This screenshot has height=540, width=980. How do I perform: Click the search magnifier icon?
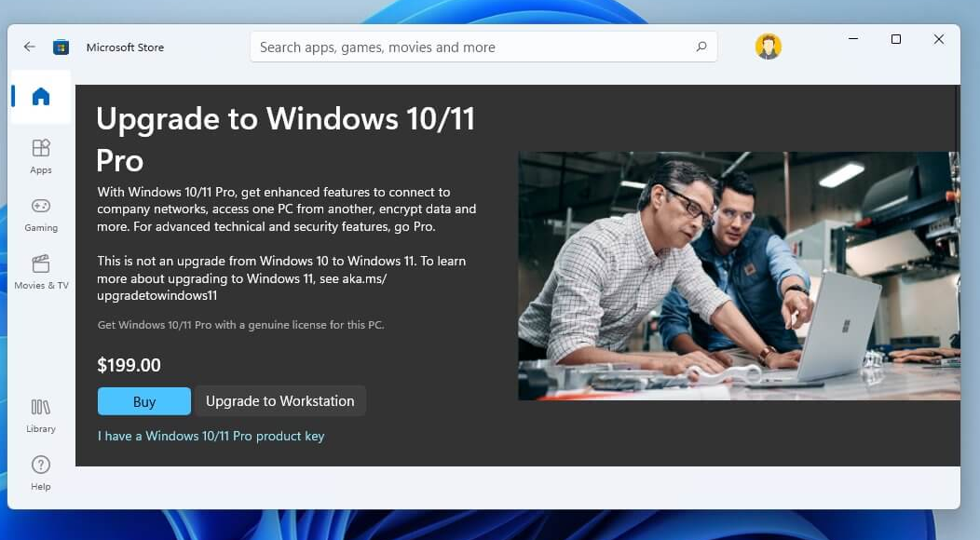(x=701, y=47)
